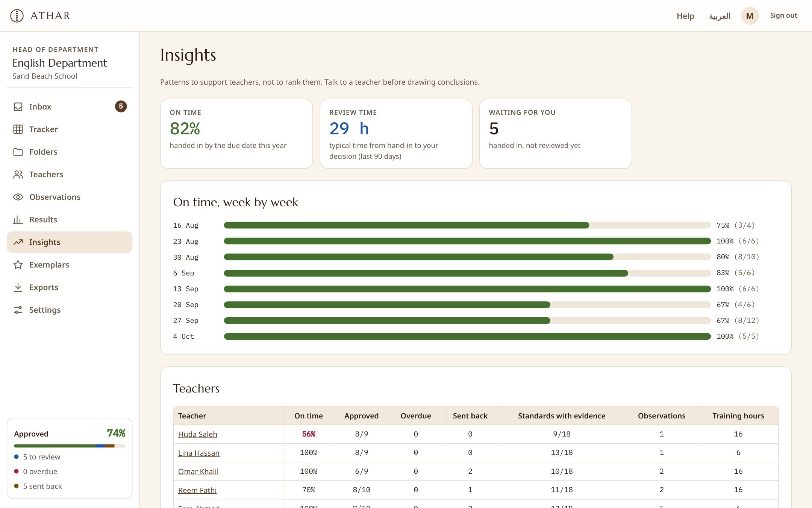Click the Training hours column header
This screenshot has height=508, width=812.
pos(738,416)
